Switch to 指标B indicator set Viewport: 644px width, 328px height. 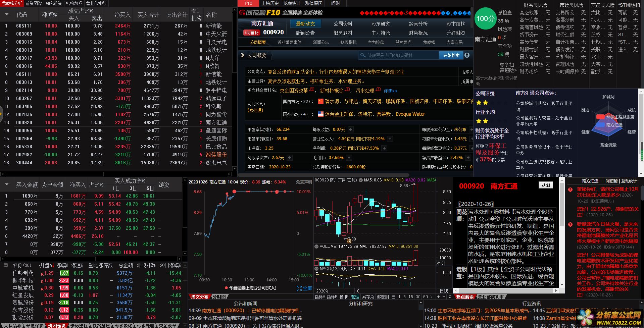coord(332,297)
